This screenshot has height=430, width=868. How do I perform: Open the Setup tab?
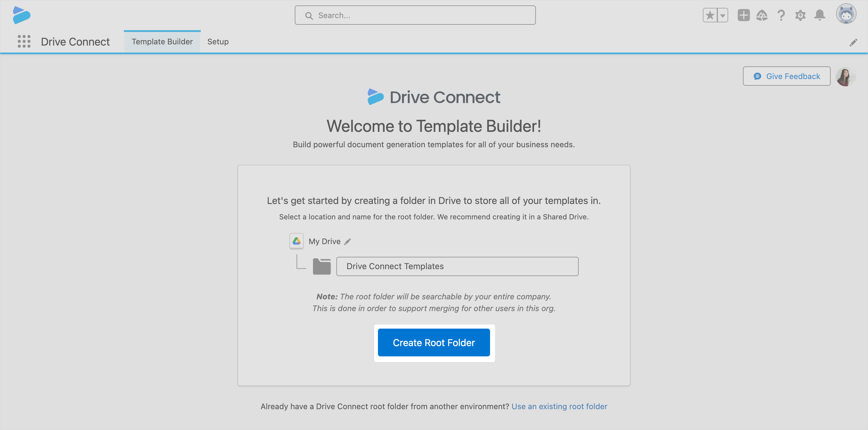point(218,41)
